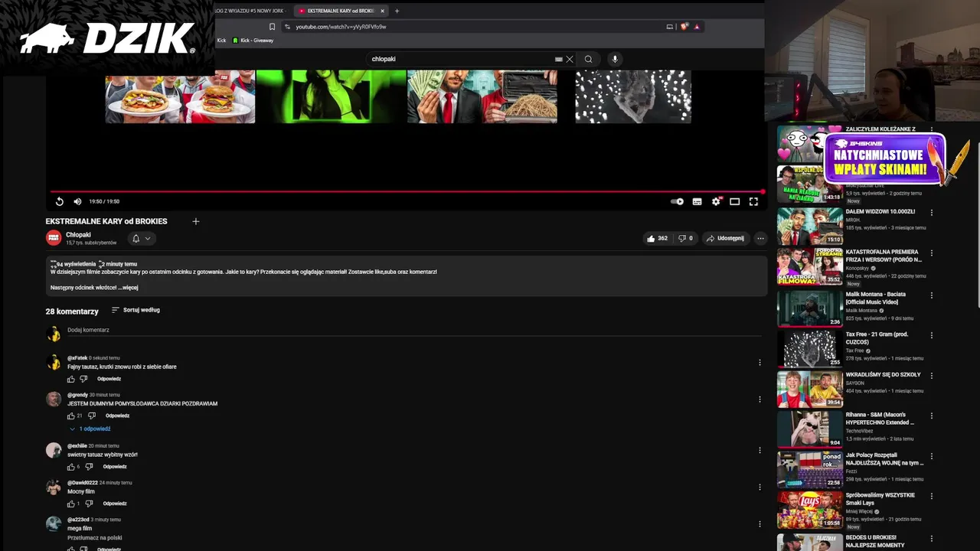The width and height of the screenshot is (980, 551).
Task: Bookmark the page with the bookmark icon
Action: pyautogui.click(x=272, y=27)
